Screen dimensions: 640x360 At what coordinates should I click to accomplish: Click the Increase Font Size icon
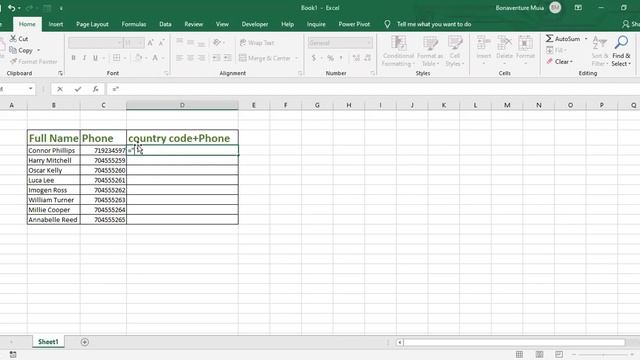click(151, 42)
